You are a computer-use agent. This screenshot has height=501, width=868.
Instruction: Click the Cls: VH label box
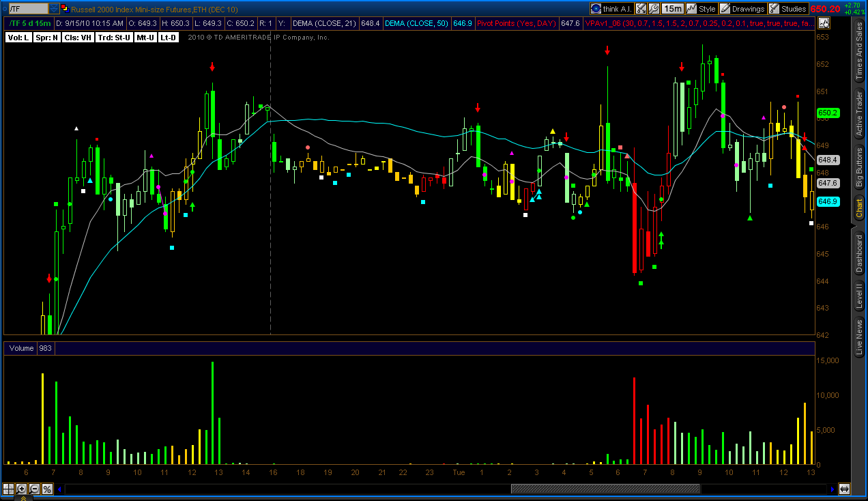click(77, 38)
